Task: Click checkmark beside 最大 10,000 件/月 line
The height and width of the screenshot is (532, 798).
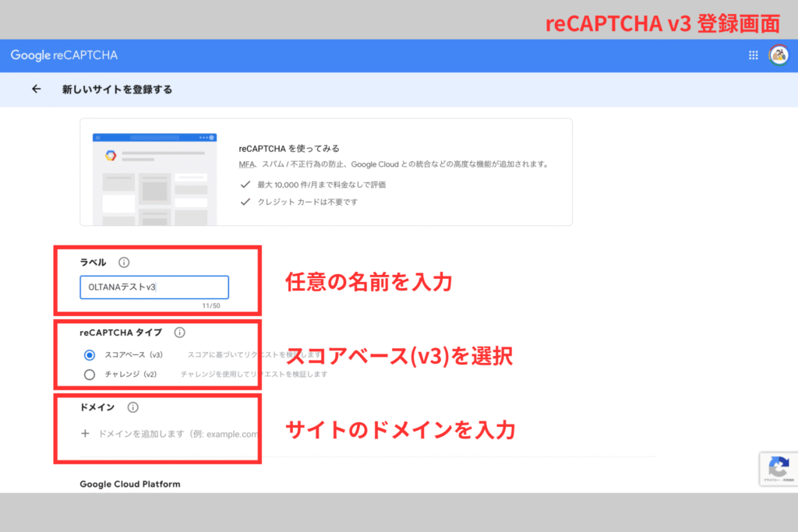Action: click(x=245, y=185)
